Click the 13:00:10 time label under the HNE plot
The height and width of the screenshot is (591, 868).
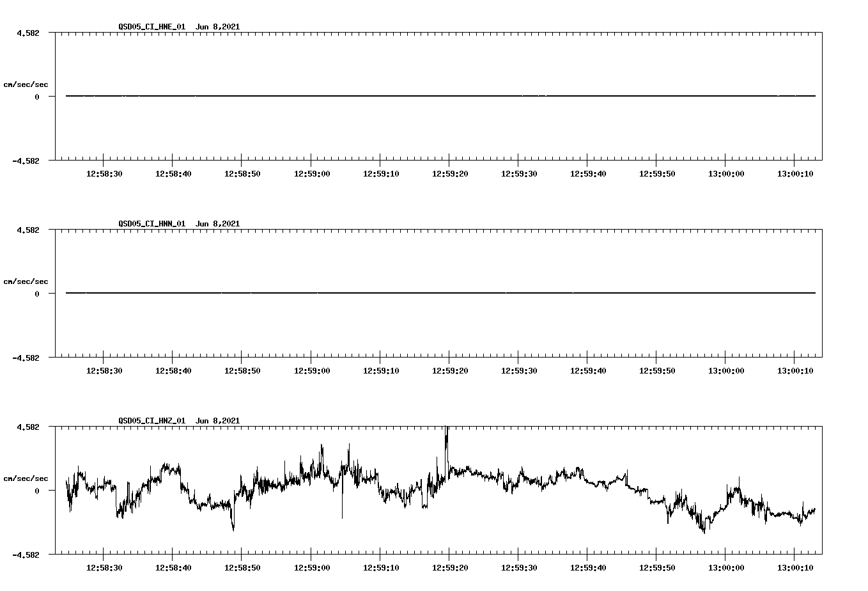pos(794,174)
